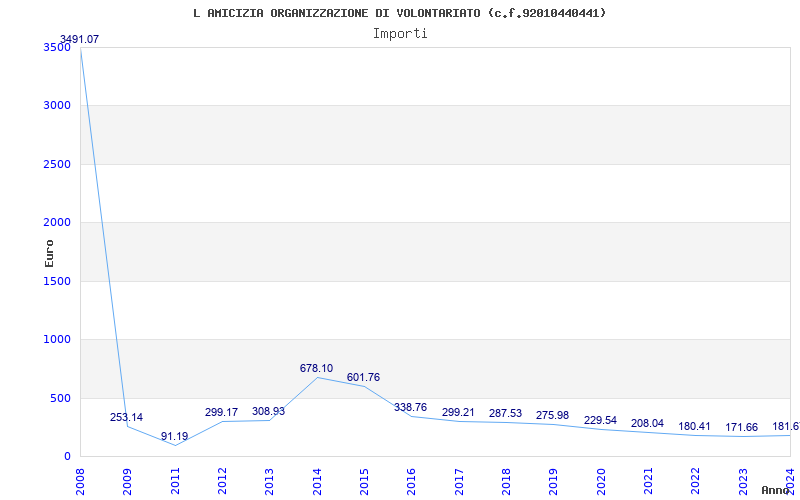Click the L AMICIZIA ORGANIZZAZIONE chart title
The height and width of the screenshot is (500, 800).
pos(400,13)
